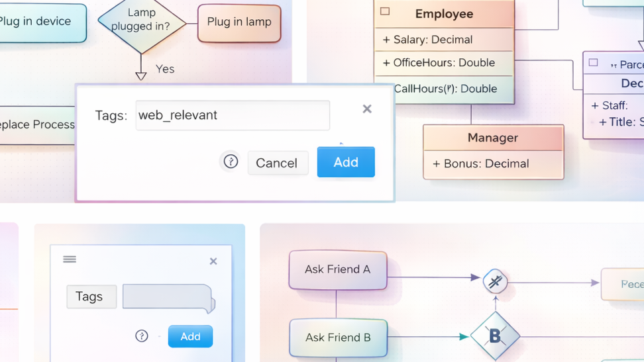Close the web_relevant Tags dialog with X
The width and height of the screenshot is (644, 362).
coord(367,109)
